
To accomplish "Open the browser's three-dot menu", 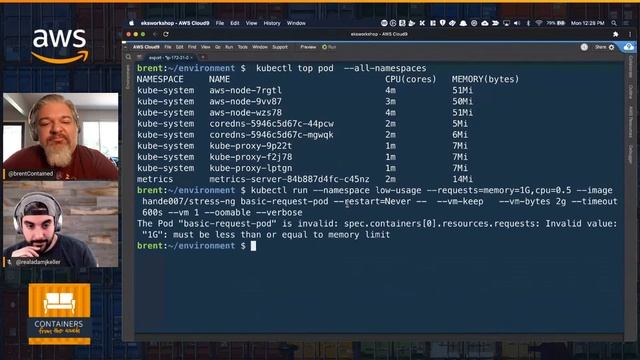I will 629,34.
